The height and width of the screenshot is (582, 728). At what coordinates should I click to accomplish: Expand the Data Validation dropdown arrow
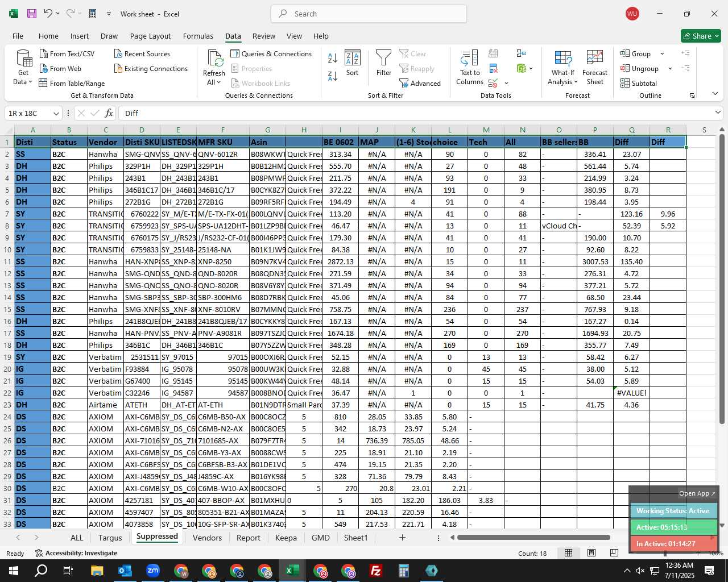(506, 84)
